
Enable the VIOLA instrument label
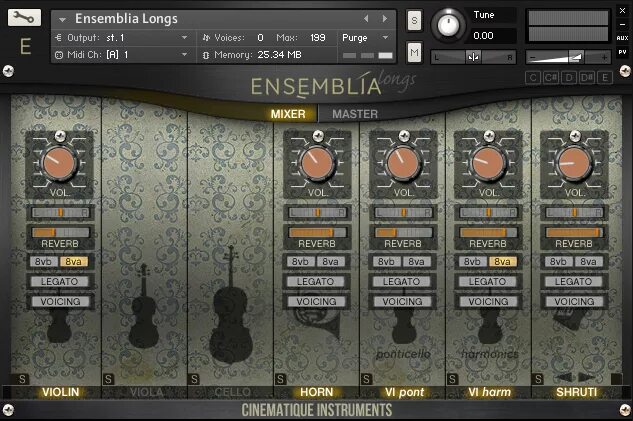[x=147, y=392]
